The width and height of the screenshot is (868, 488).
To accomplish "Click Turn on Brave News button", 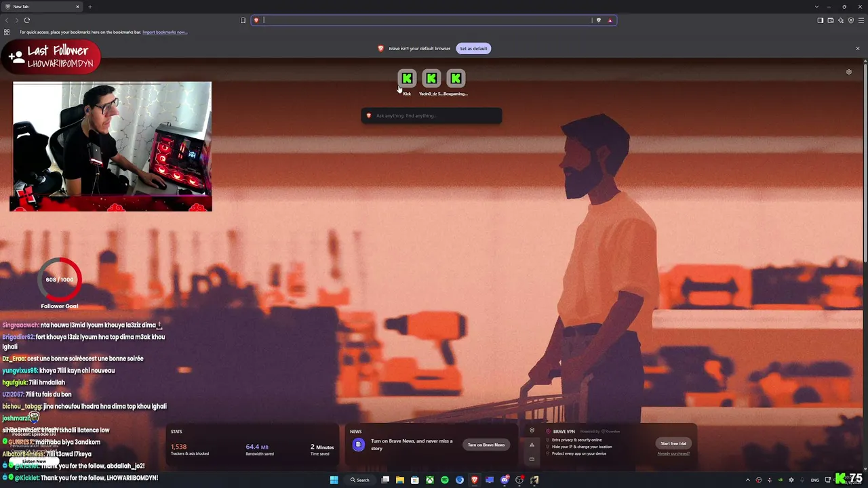I will click(x=486, y=445).
